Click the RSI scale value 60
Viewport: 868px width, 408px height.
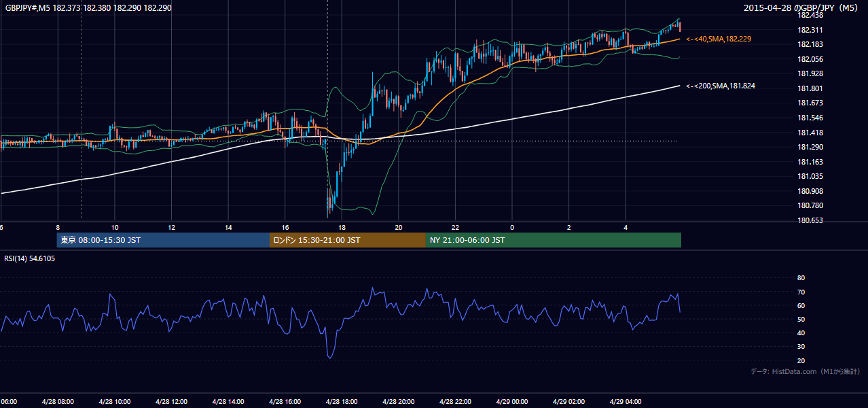pyautogui.click(x=801, y=305)
